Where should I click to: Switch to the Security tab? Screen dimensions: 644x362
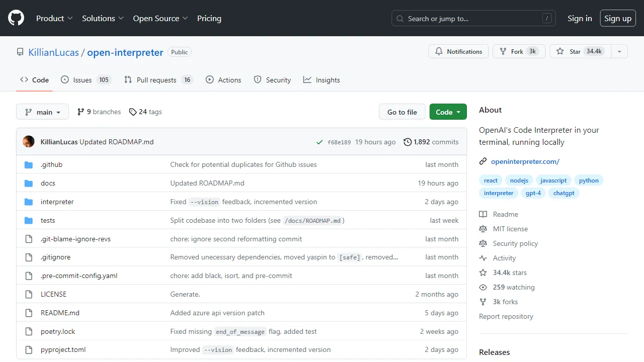click(272, 80)
